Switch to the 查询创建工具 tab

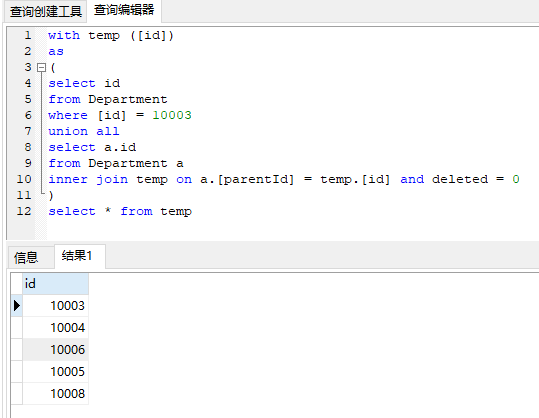[x=45, y=11]
